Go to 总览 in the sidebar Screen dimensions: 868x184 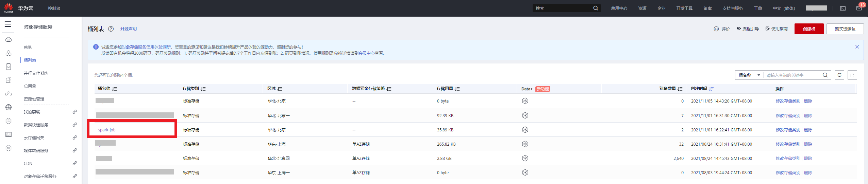tap(28, 48)
